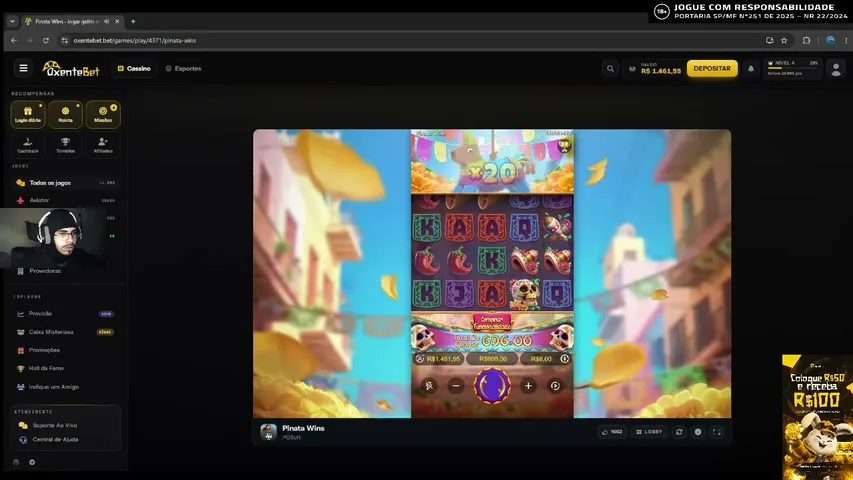Screen dimensions: 853x480
Task: Click the game wallet balance icon
Action: (x=419, y=359)
